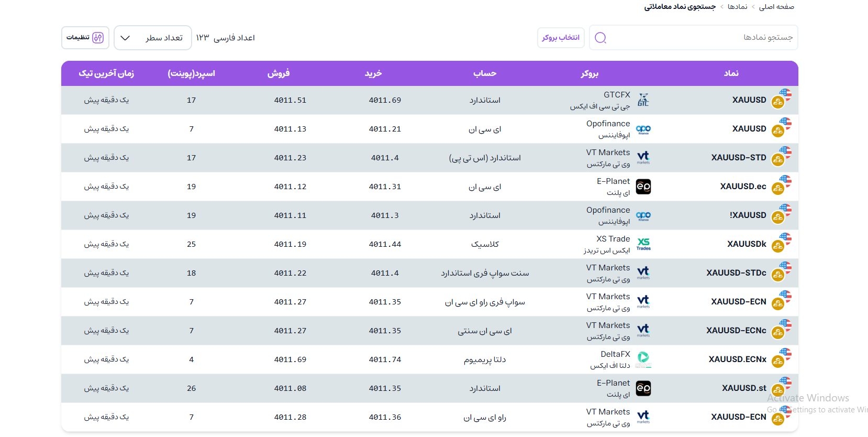Click the settings sliders icon

[98, 38]
